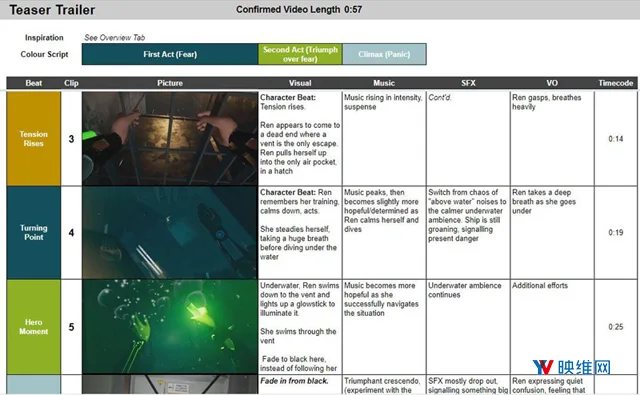Select the 'Teaser Trailer' title text
This screenshot has width=640, height=395.
click(52, 10)
